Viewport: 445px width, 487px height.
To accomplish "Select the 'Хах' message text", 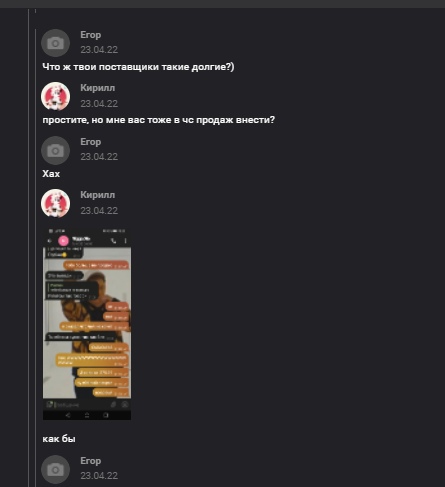I will coord(51,174).
